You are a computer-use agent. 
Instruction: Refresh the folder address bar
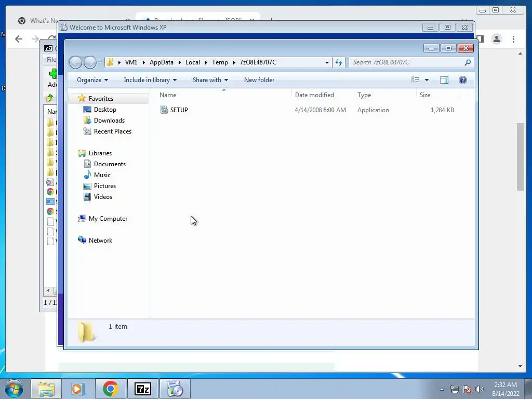(x=339, y=62)
